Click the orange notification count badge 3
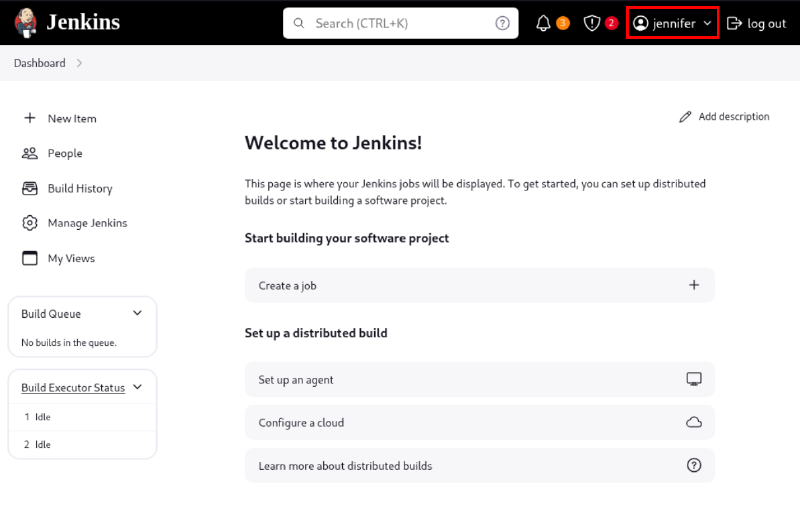 [563, 23]
